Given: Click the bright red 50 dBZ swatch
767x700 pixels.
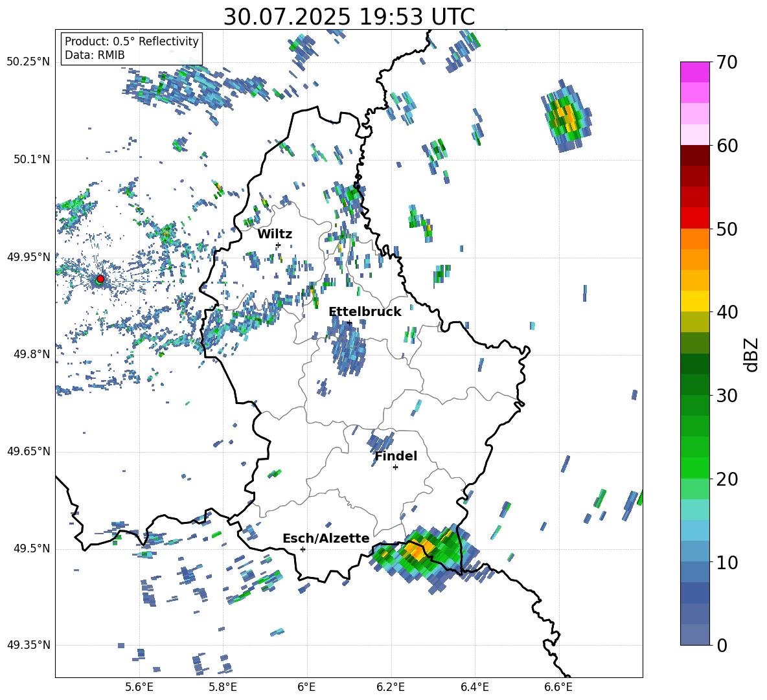Looking at the screenshot, I should tap(694, 218).
